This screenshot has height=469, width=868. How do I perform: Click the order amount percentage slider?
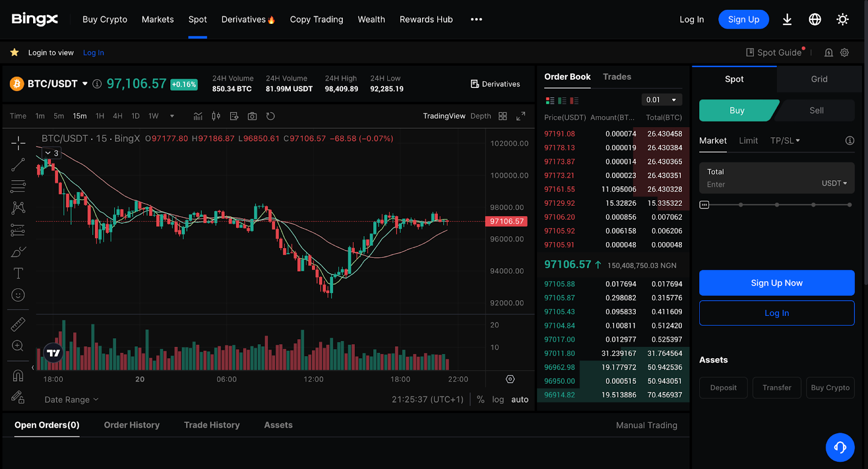pyautogui.click(x=776, y=205)
